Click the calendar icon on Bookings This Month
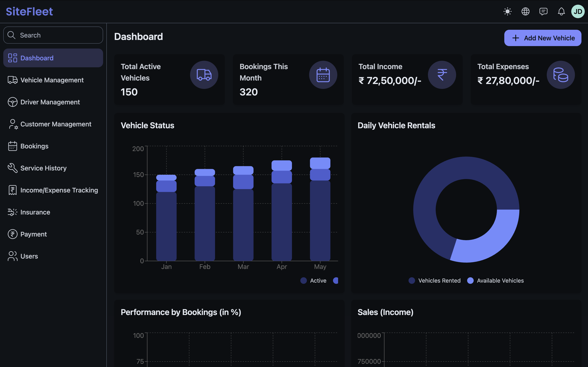 323,75
